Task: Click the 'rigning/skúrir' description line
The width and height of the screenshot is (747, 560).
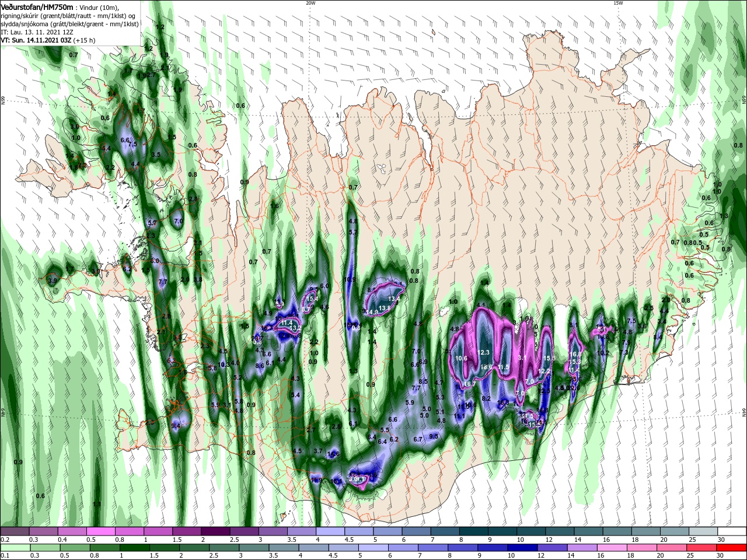Action: (69, 16)
